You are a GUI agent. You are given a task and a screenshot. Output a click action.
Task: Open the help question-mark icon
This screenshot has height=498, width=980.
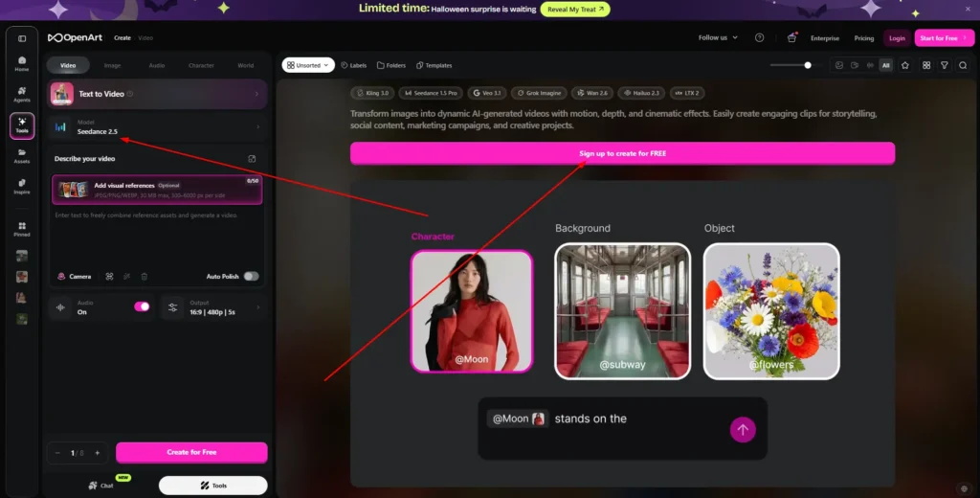tap(759, 37)
